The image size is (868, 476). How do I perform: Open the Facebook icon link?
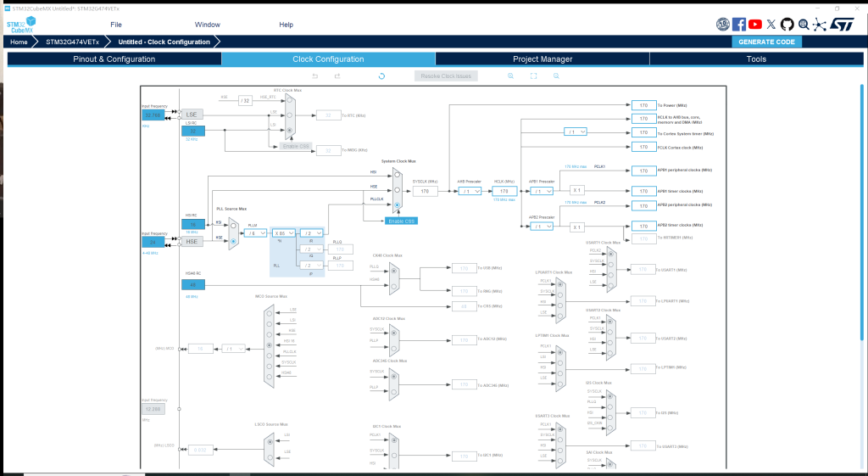[x=738, y=25]
